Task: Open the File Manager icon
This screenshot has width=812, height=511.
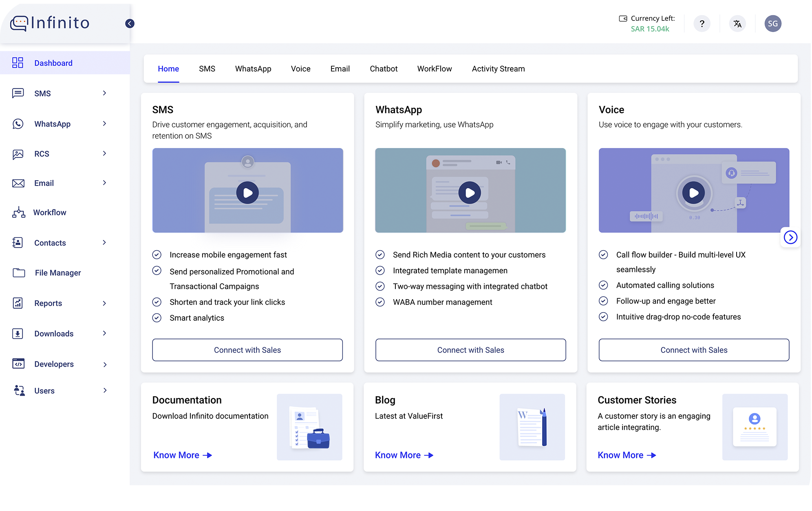Action: [x=18, y=273]
